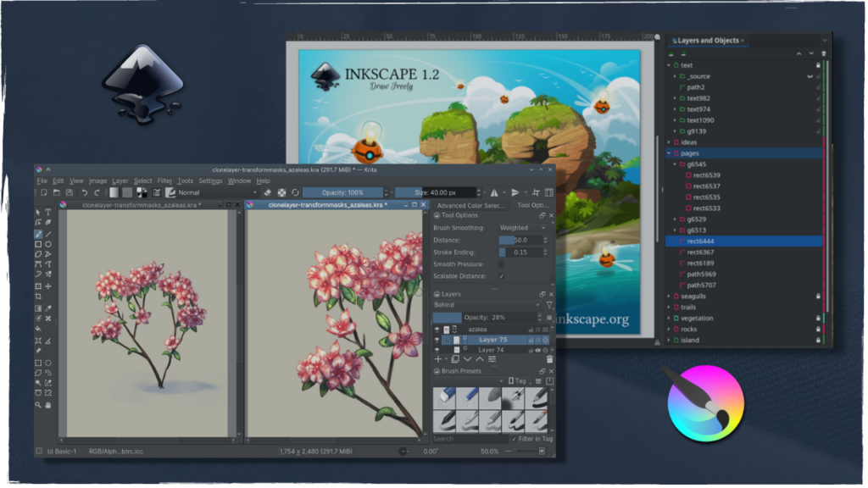
Task: Open the Normal blending mode dropdown
Action: tap(218, 192)
